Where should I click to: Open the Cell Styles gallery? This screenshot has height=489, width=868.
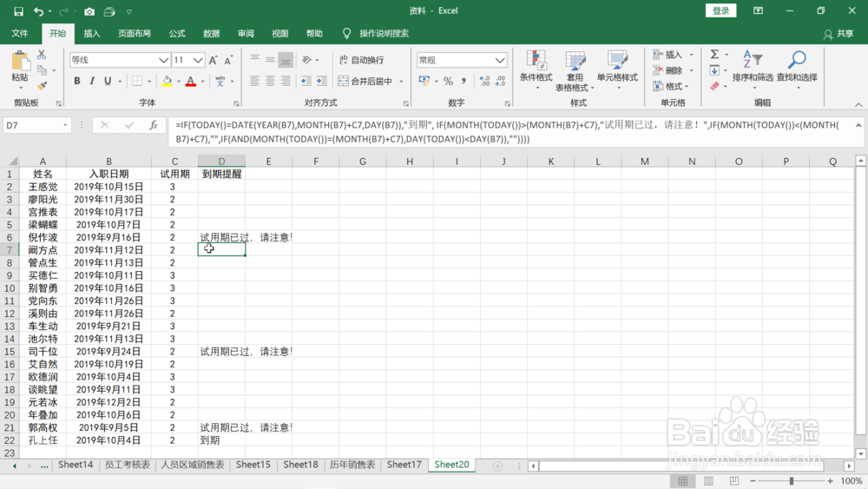[x=617, y=69]
